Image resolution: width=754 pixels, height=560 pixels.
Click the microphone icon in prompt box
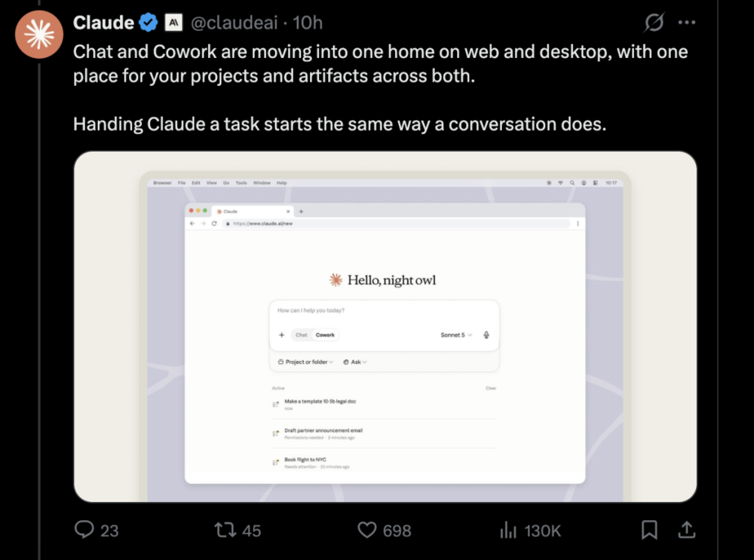pyautogui.click(x=486, y=335)
